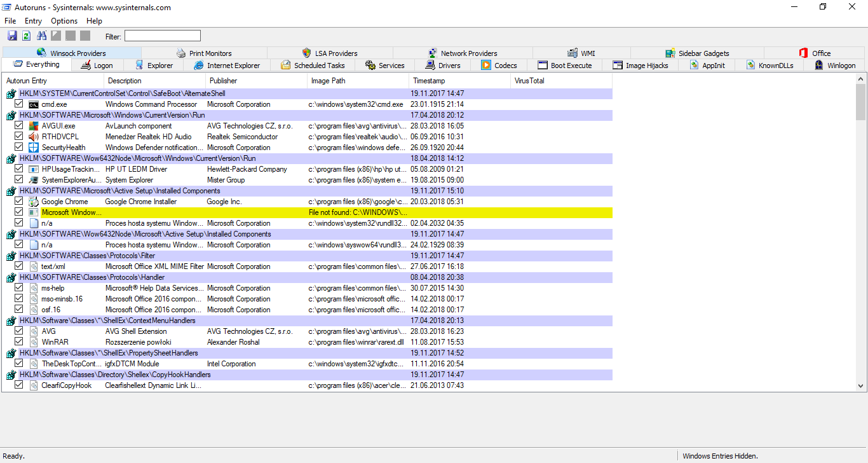Viewport: 868px width, 463px height.
Task: Switch to the Scheduled Tasks tab
Action: click(x=312, y=66)
